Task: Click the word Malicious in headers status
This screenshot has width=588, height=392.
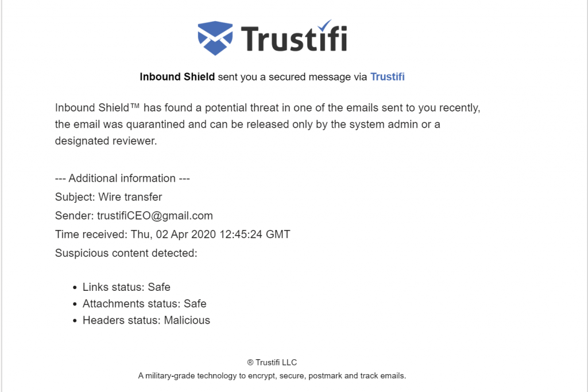Action: tap(187, 320)
